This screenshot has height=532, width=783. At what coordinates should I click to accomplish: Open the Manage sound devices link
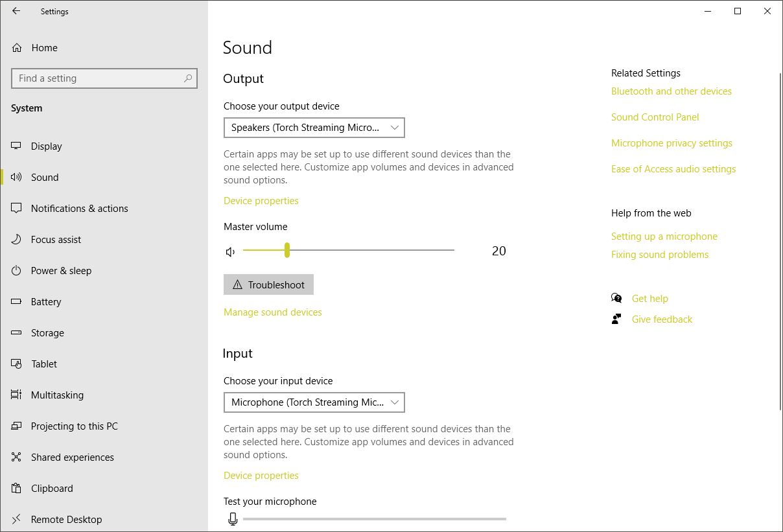[x=272, y=312]
